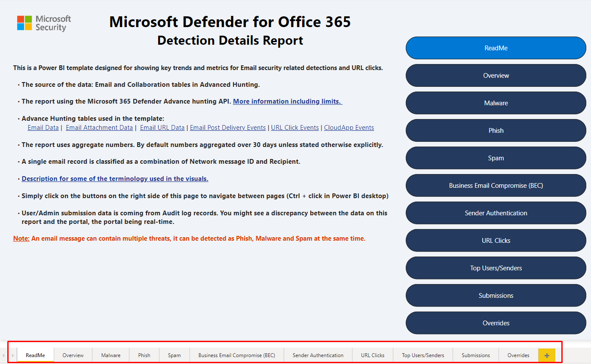Screen dimensions: 591x364
Task: Open the Email Post Delivery Events link
Action: tap(228, 128)
